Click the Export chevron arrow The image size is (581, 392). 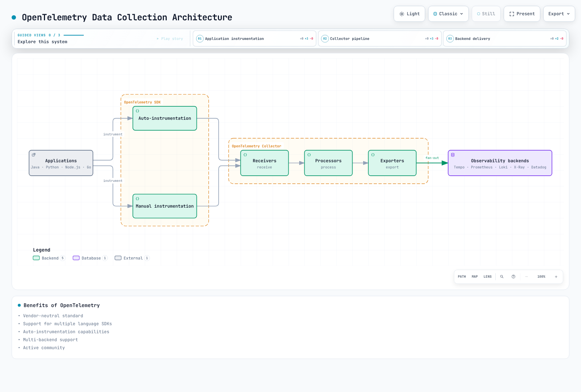tap(568, 14)
